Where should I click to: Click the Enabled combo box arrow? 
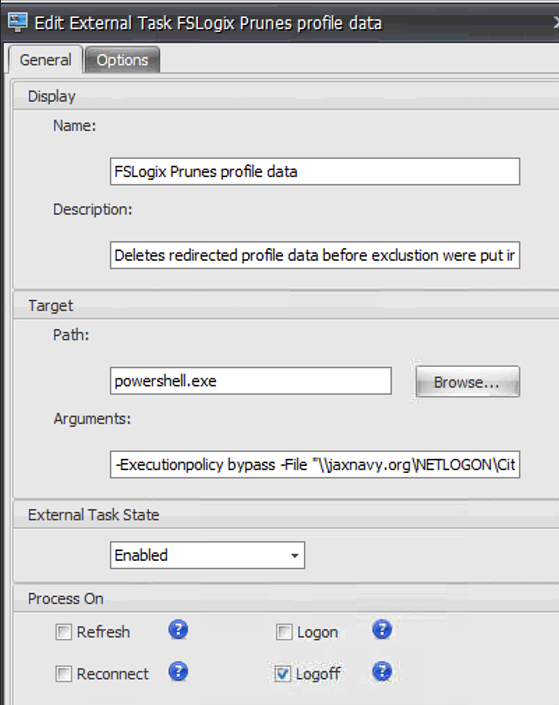click(x=295, y=556)
